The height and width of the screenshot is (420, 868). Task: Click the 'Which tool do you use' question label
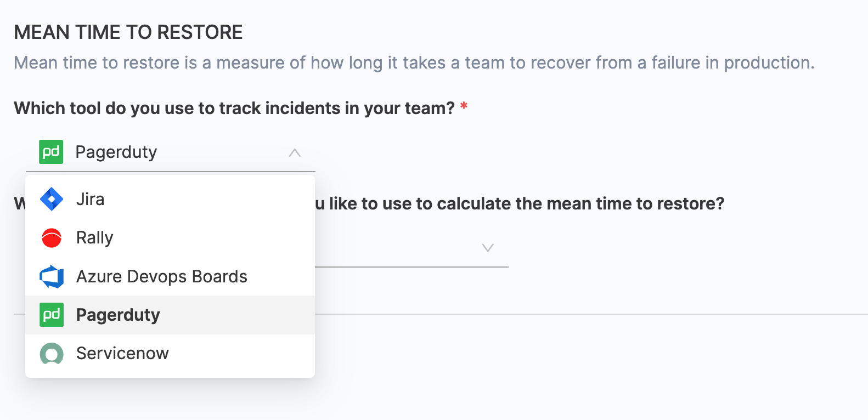234,108
